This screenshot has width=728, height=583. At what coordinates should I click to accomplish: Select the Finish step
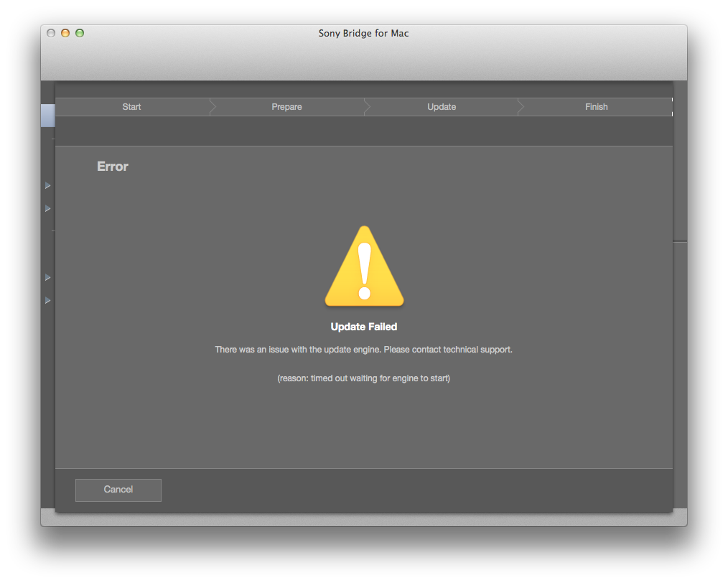596,107
